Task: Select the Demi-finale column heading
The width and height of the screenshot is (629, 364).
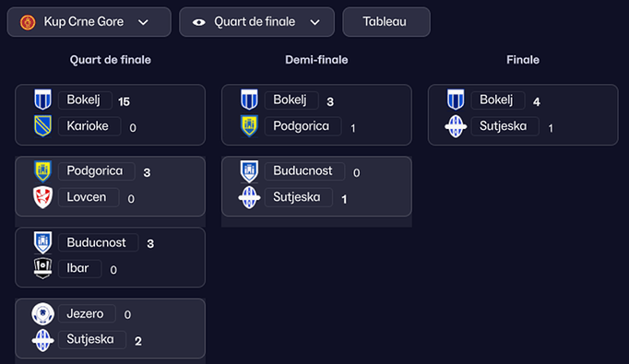Action: tap(316, 60)
